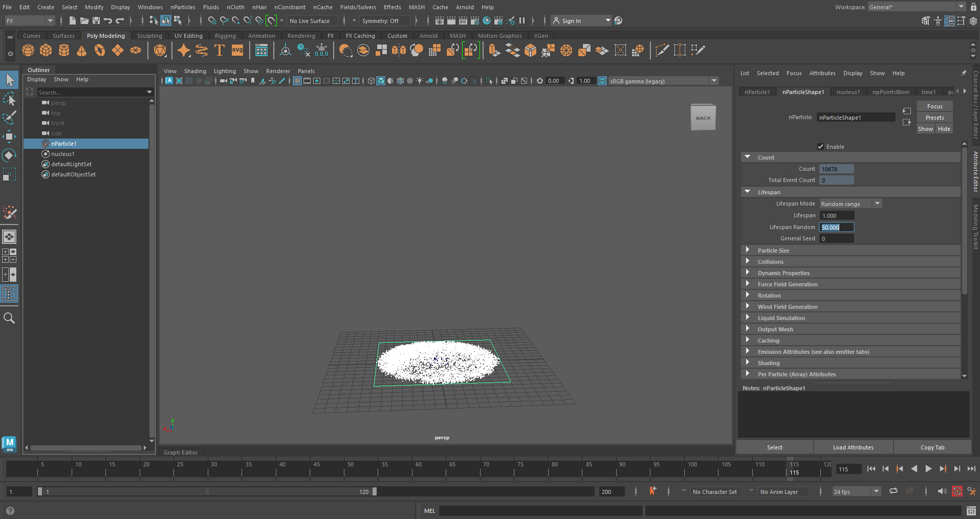Viewport: 980px width, 519px height.
Task: Create an SVG object from the shelf
Action: (x=237, y=50)
